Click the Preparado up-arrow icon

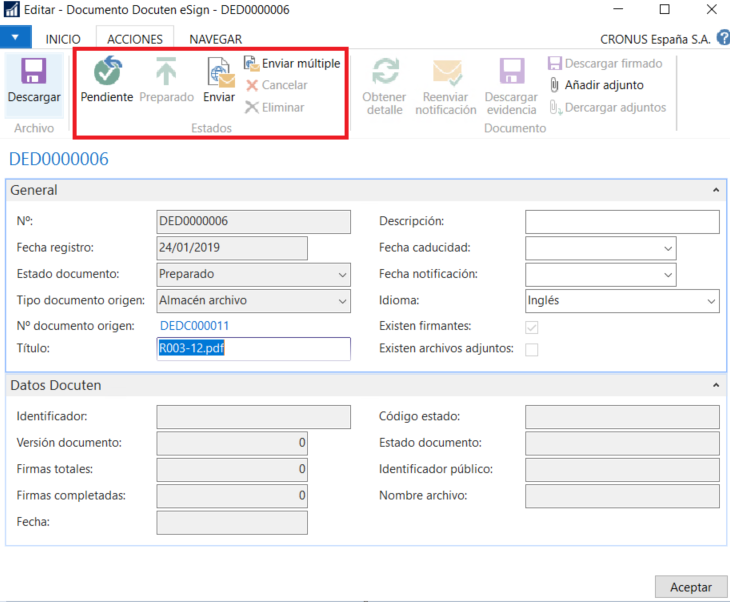166,71
